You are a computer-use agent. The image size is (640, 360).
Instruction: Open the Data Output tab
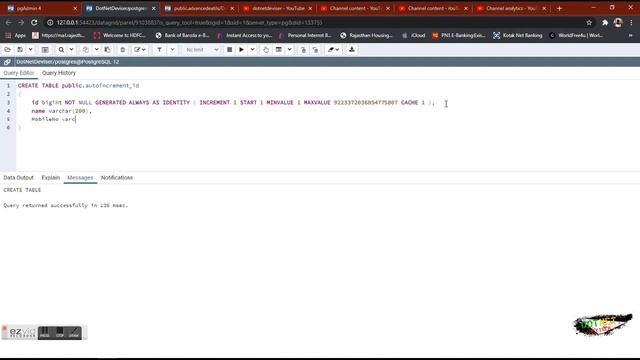[18, 178]
